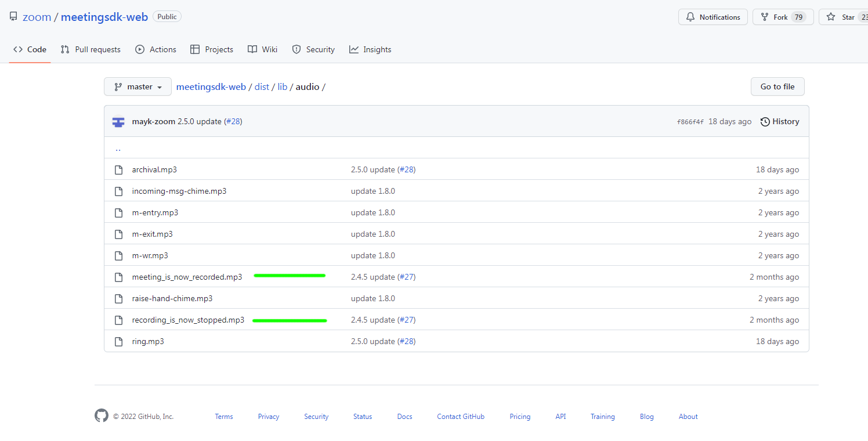Open the ring.mp3 file

(148, 342)
